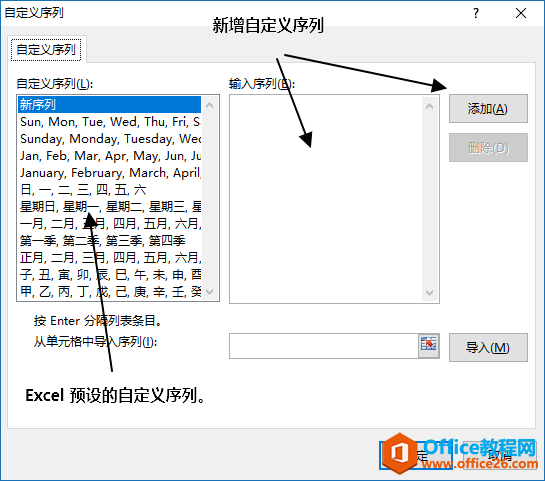Click the 删除(D) button
Viewport: 545px width, 481px height.
[488, 148]
